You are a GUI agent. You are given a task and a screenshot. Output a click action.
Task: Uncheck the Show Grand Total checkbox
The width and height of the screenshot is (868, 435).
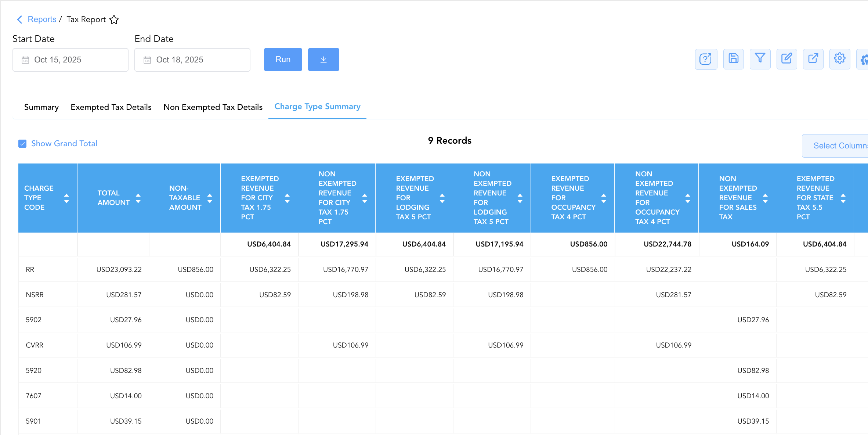coord(22,144)
